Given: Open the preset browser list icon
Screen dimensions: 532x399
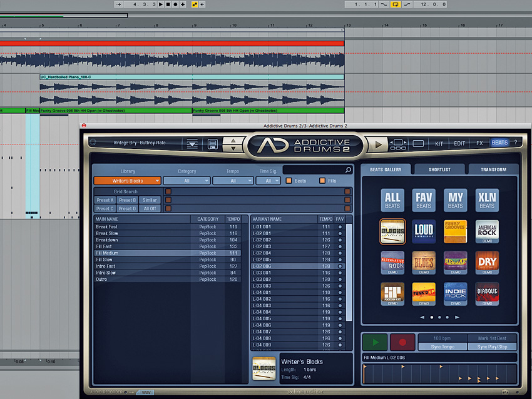Looking at the screenshot, I should (192, 144).
